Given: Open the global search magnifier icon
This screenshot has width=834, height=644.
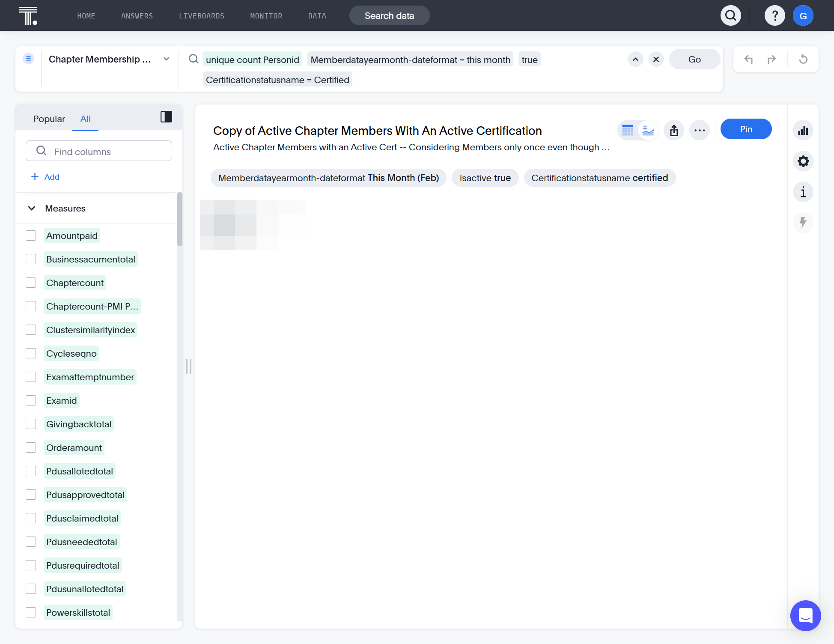Looking at the screenshot, I should (731, 16).
